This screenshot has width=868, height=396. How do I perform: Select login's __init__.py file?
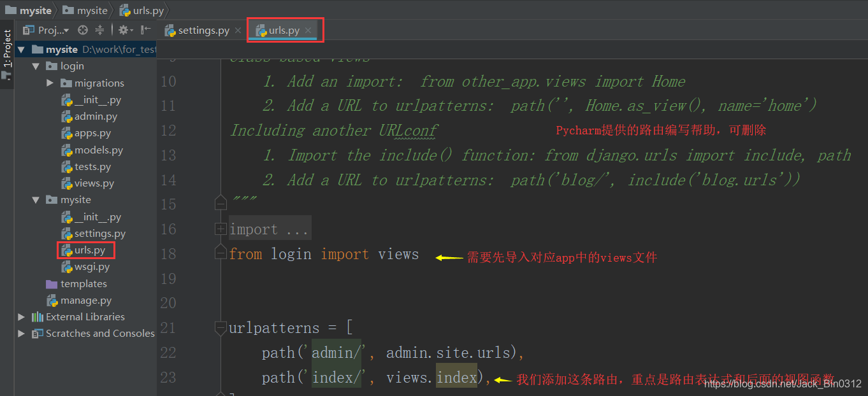tap(91, 100)
